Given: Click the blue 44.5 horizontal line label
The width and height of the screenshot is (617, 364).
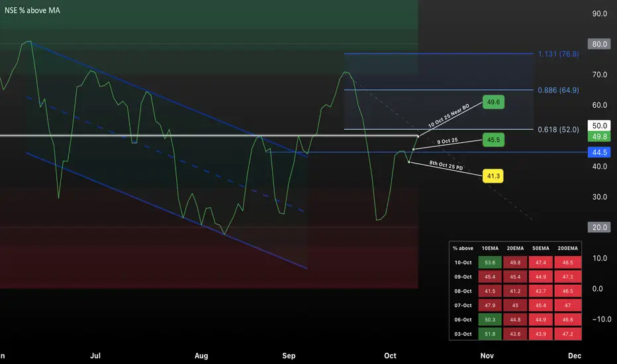Looking at the screenshot, I should 599,152.
